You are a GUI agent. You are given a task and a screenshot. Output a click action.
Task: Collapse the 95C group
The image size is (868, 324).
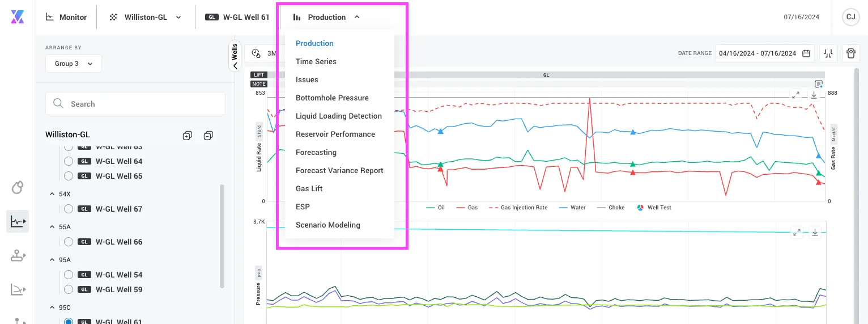point(53,308)
